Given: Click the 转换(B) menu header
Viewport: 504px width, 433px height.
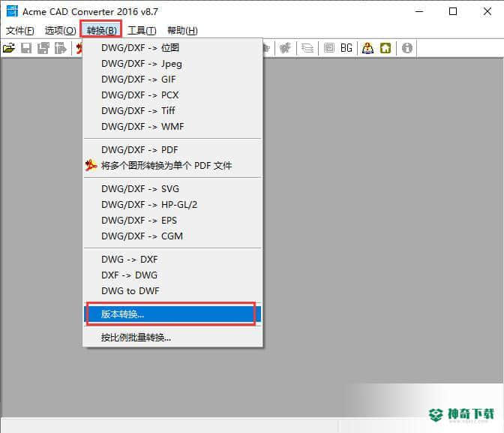Looking at the screenshot, I should [x=101, y=31].
